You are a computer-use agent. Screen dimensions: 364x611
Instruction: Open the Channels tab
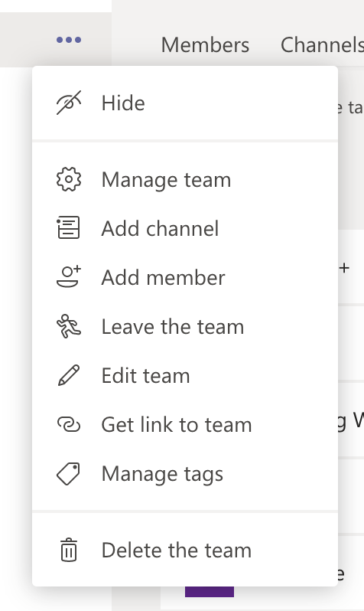click(322, 45)
